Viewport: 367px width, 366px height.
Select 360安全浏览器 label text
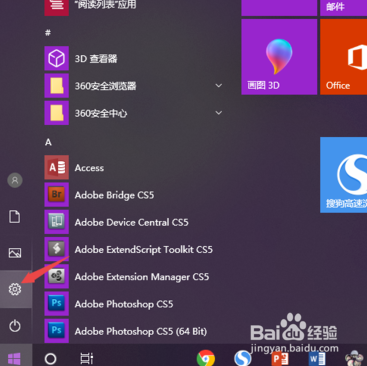pyautogui.click(x=105, y=86)
